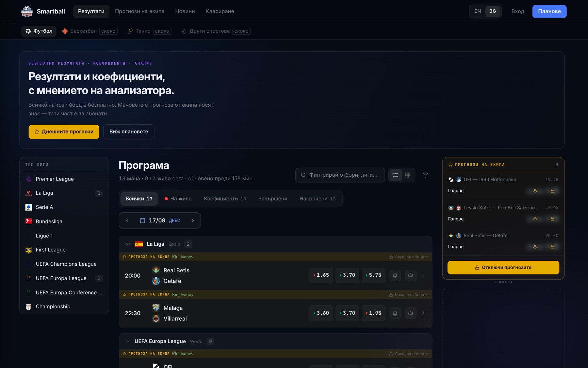This screenshot has height=368, width=588.
Task: Collapse the UEFA Europa League section
Action: coord(128,341)
